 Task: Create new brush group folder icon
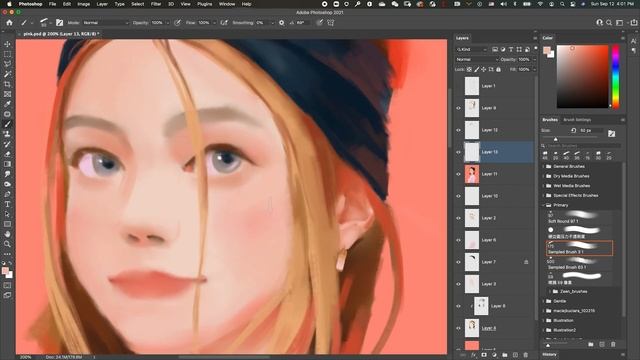coord(591,344)
